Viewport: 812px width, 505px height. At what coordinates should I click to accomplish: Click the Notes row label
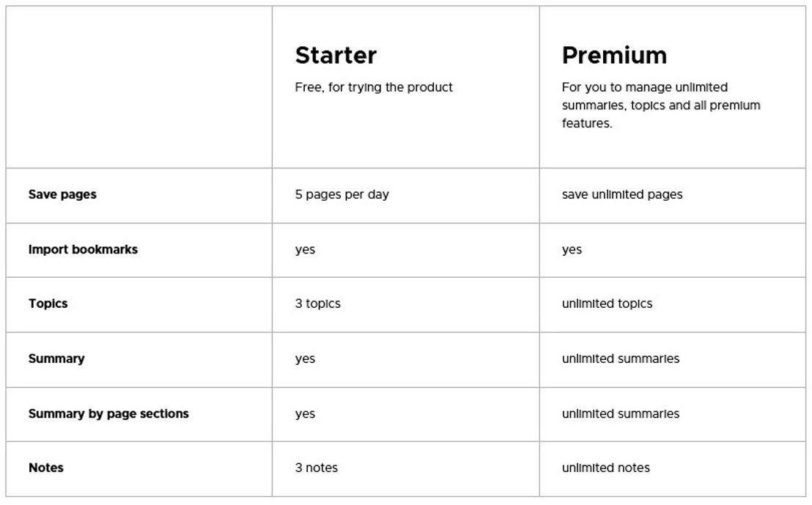coord(45,468)
